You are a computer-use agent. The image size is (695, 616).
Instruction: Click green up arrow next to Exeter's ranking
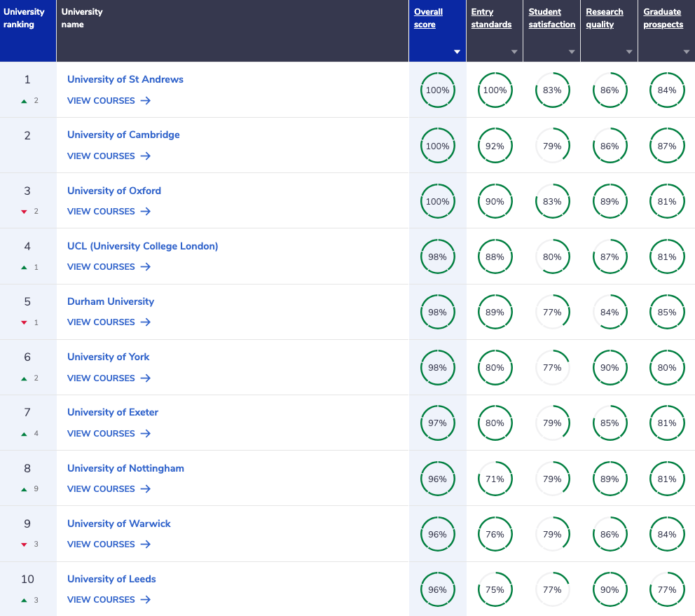[23, 433]
